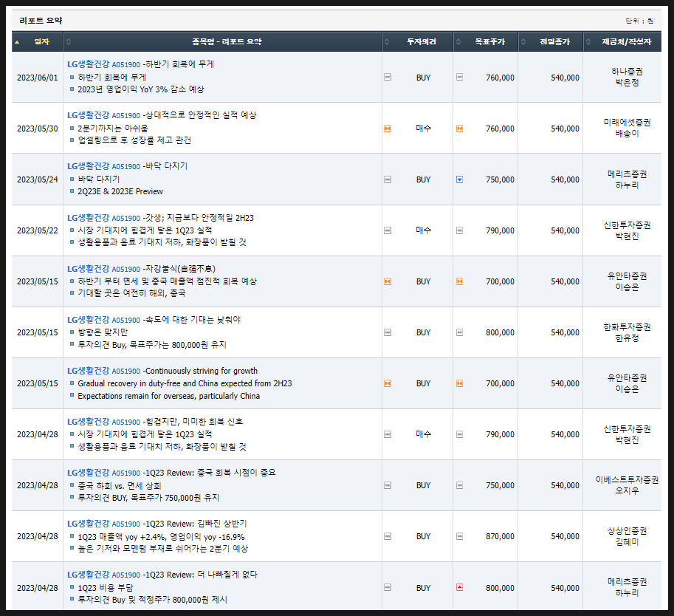Open LG생활건강 link for 하반기 회복에 무게 report

tap(88, 64)
